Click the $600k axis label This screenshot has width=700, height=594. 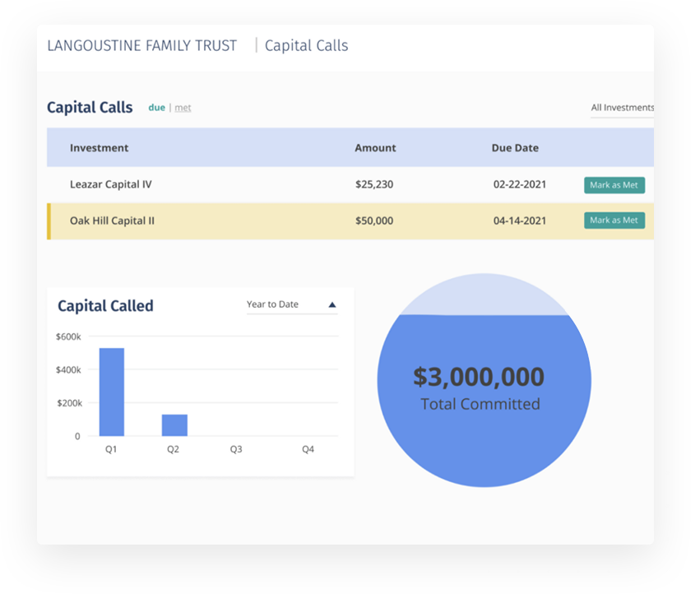pos(68,336)
